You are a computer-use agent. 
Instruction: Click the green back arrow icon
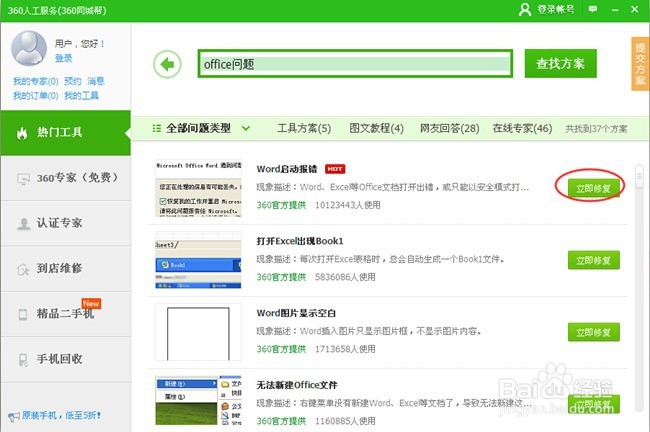(167, 64)
